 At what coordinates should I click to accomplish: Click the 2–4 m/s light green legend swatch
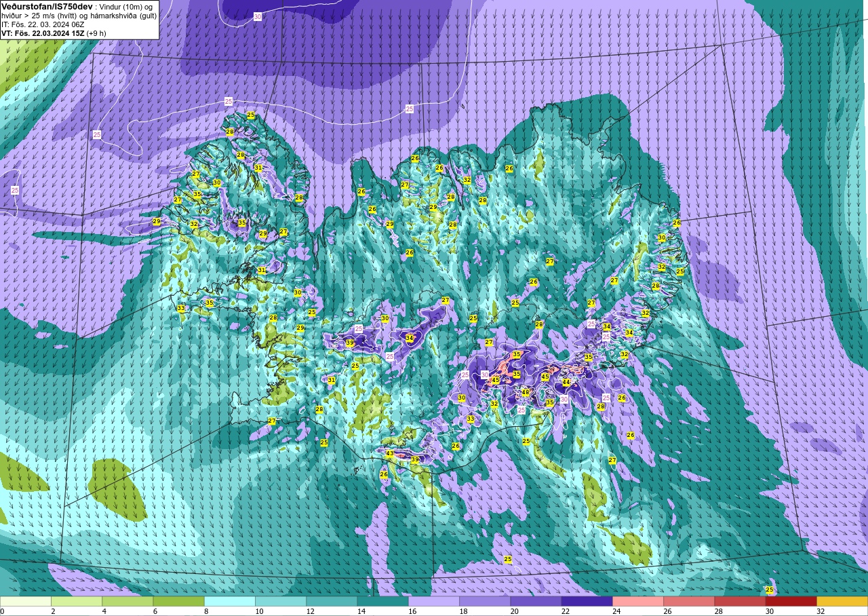tap(77, 601)
